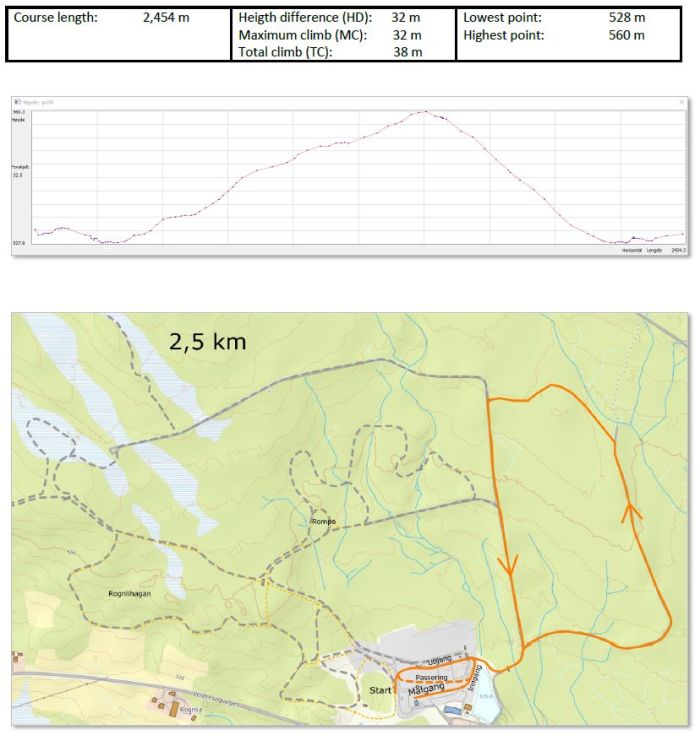Click the 32.5 height difference value in profile
This screenshot has width=700, height=736.
tap(17, 175)
